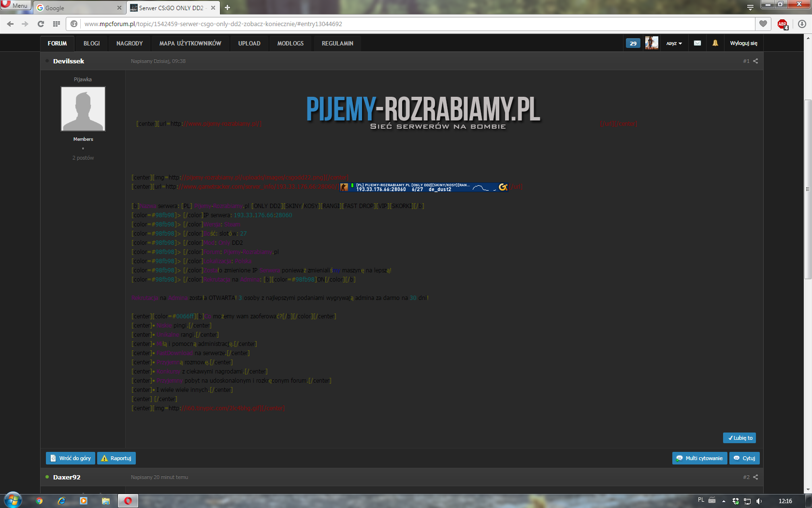Screen dimensions: 812x508
Task: Open the Opera Menu button
Action: pyautogui.click(x=15, y=5)
